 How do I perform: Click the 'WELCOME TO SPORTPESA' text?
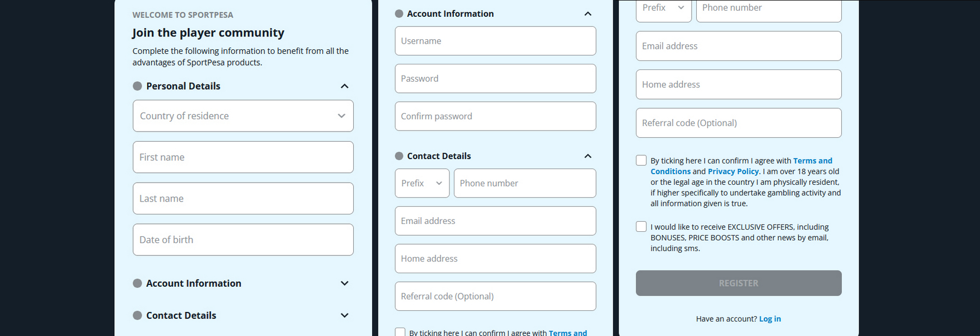pyautogui.click(x=183, y=15)
